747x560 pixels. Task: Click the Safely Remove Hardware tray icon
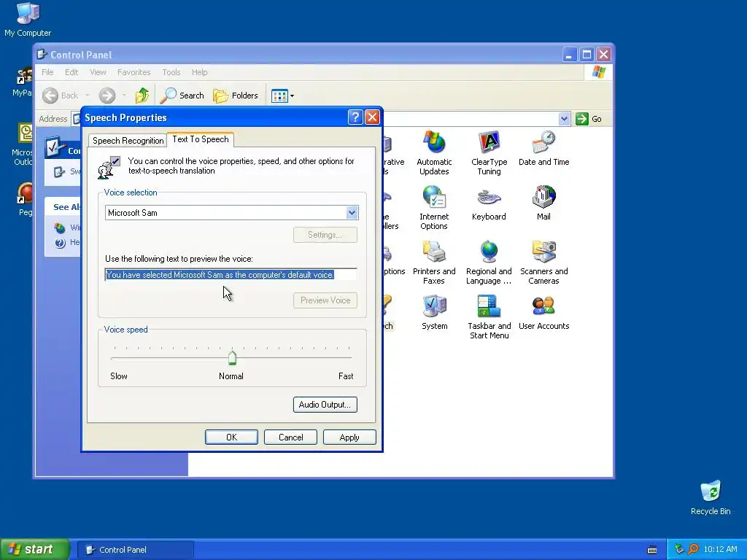pyautogui.click(x=679, y=550)
